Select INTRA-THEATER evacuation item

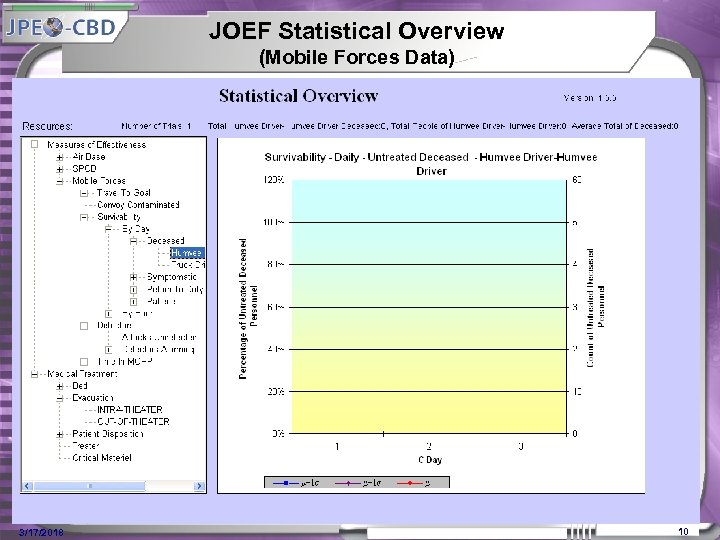click(130, 410)
